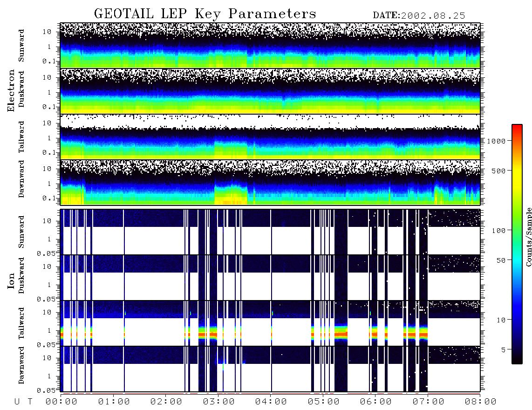Click the Ion Duskward spectrogram panel

pos(270,277)
